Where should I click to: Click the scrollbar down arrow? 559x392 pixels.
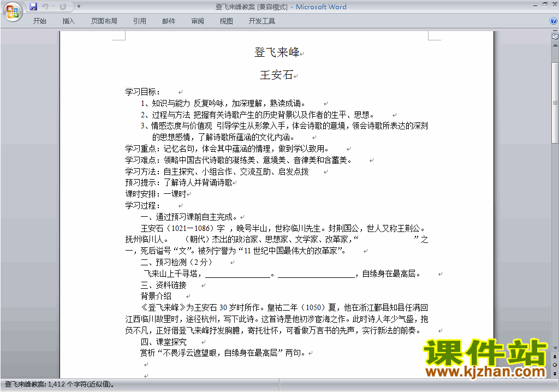555,348
